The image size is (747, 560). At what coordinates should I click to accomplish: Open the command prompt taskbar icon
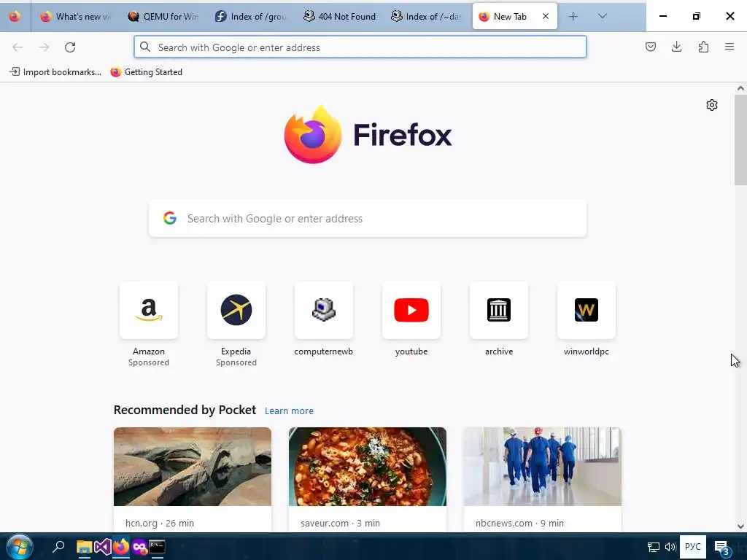tap(158, 547)
